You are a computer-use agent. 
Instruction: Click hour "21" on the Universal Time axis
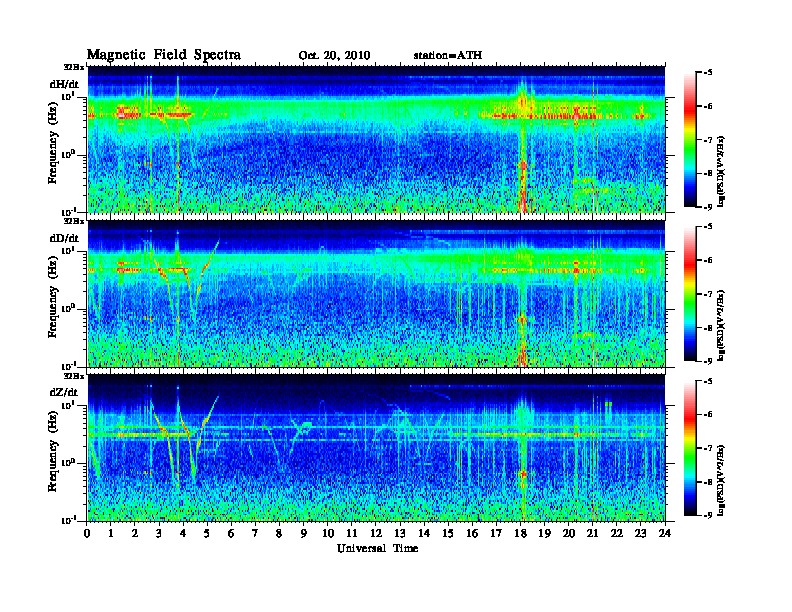592,533
